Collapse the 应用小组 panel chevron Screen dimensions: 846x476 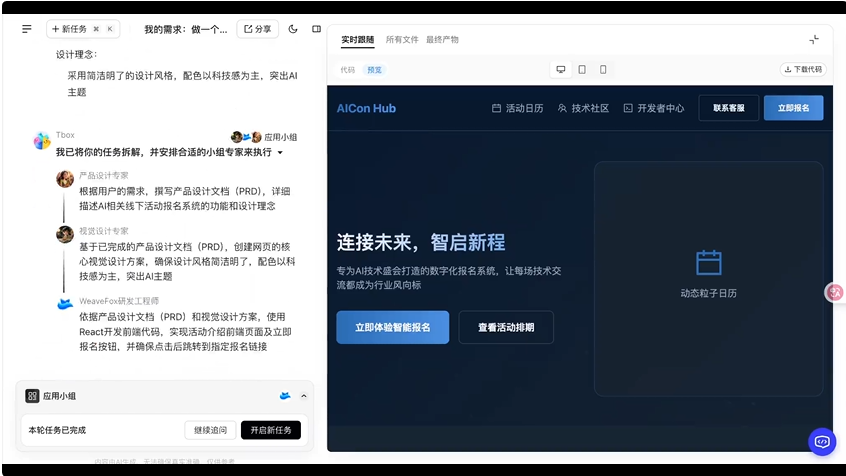[304, 396]
